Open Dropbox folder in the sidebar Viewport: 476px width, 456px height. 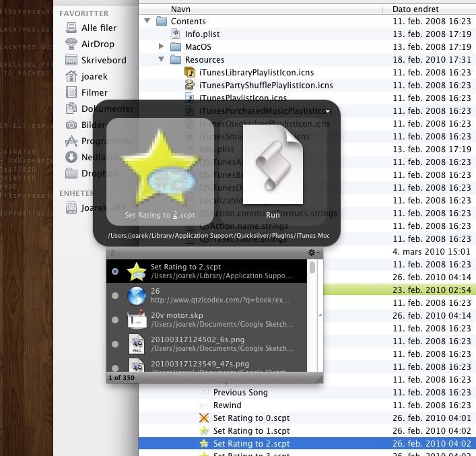coord(92,173)
